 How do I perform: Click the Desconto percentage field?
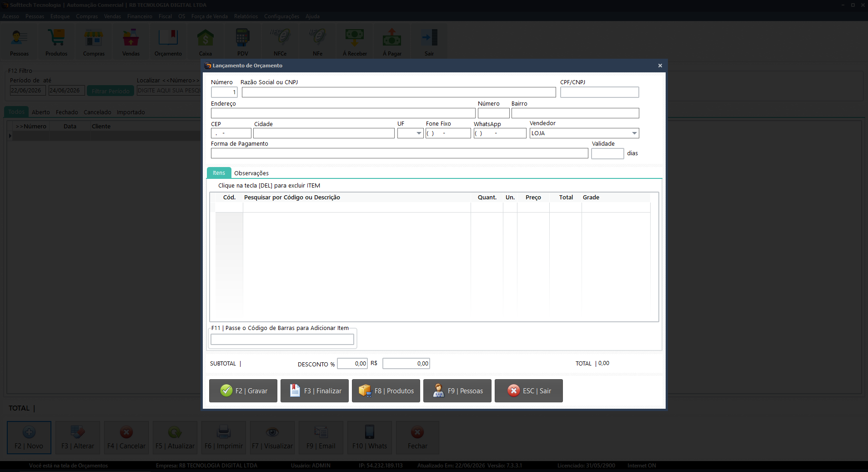tap(352, 364)
